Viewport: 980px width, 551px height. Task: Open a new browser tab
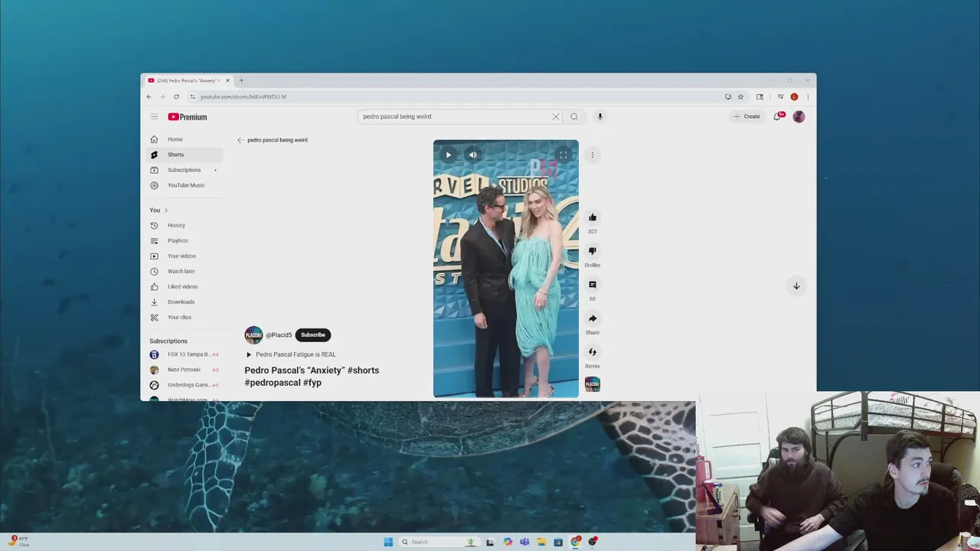[241, 80]
